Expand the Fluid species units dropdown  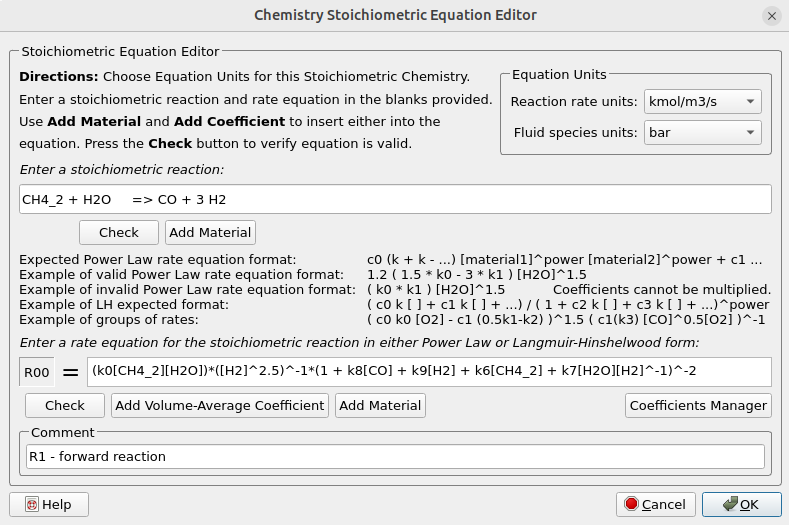coord(703,132)
